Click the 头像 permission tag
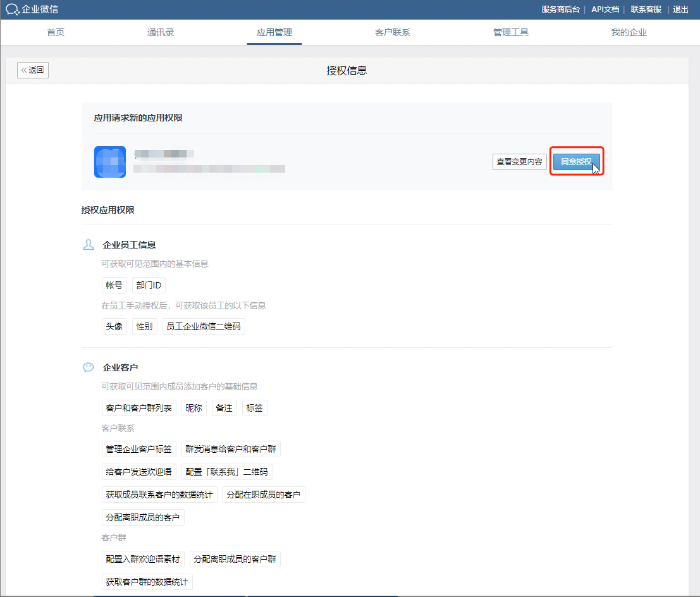 coord(114,326)
